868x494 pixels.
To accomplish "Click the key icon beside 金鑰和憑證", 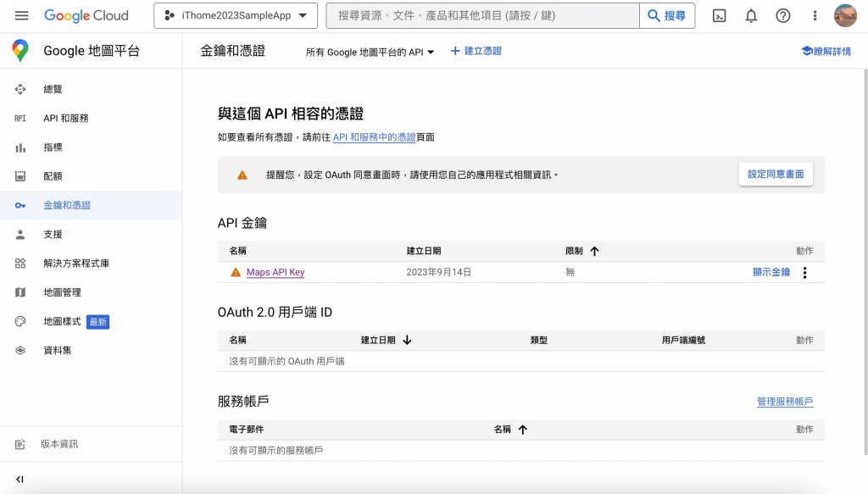I will (x=20, y=205).
